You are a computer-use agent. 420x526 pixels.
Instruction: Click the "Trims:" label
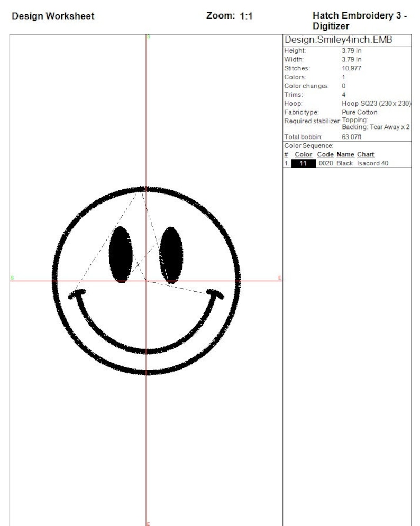tap(294, 95)
